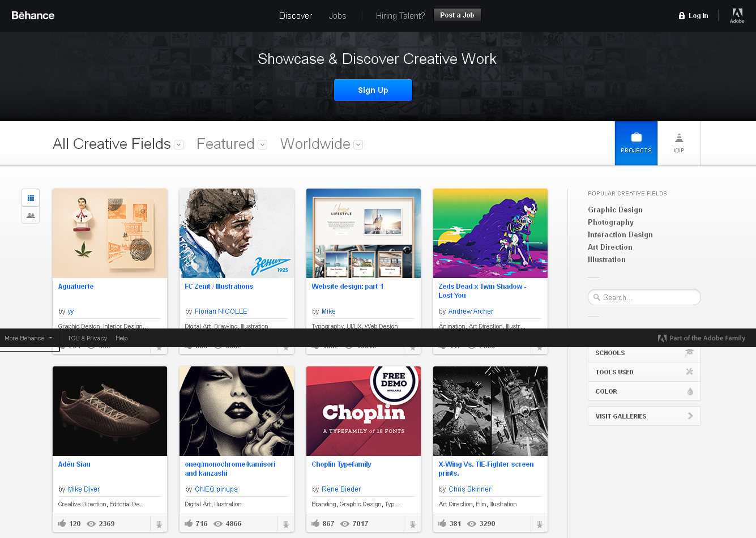
Task: Open the Graphic Design field link
Action: (x=615, y=210)
